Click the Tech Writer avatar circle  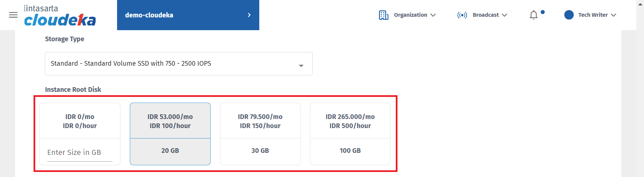pos(569,15)
